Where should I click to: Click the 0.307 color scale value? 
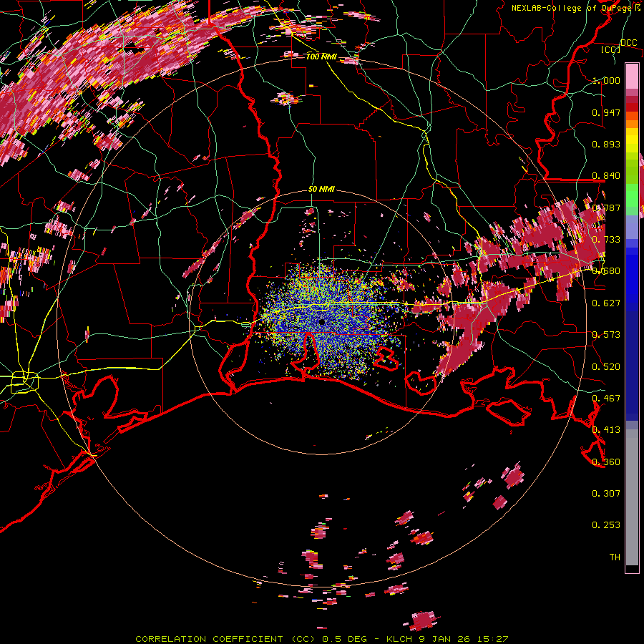pyautogui.click(x=606, y=494)
